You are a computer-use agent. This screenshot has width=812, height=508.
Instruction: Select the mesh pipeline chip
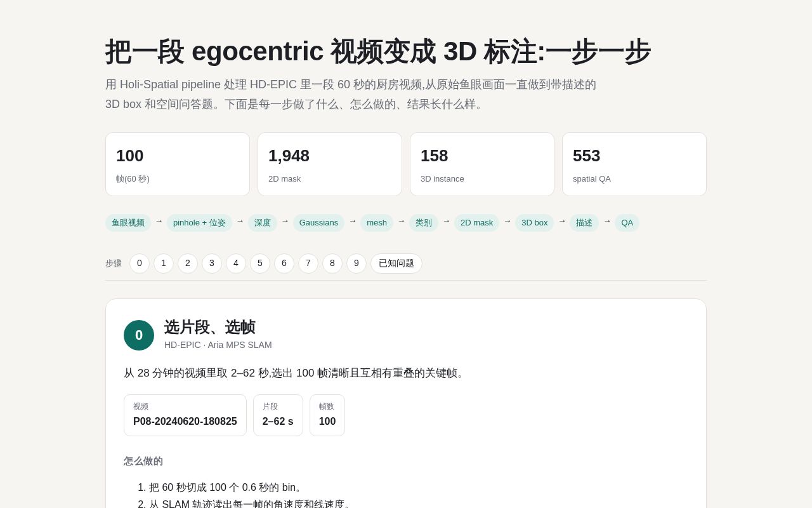[377, 223]
